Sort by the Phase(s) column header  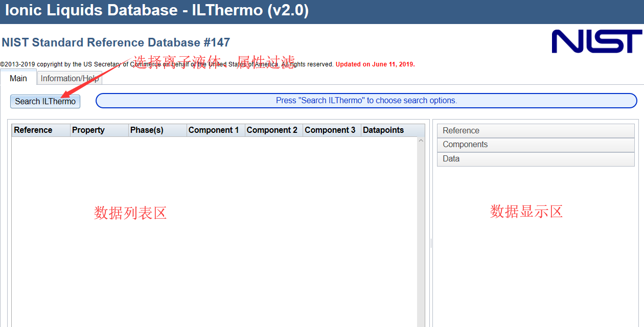tap(157, 130)
